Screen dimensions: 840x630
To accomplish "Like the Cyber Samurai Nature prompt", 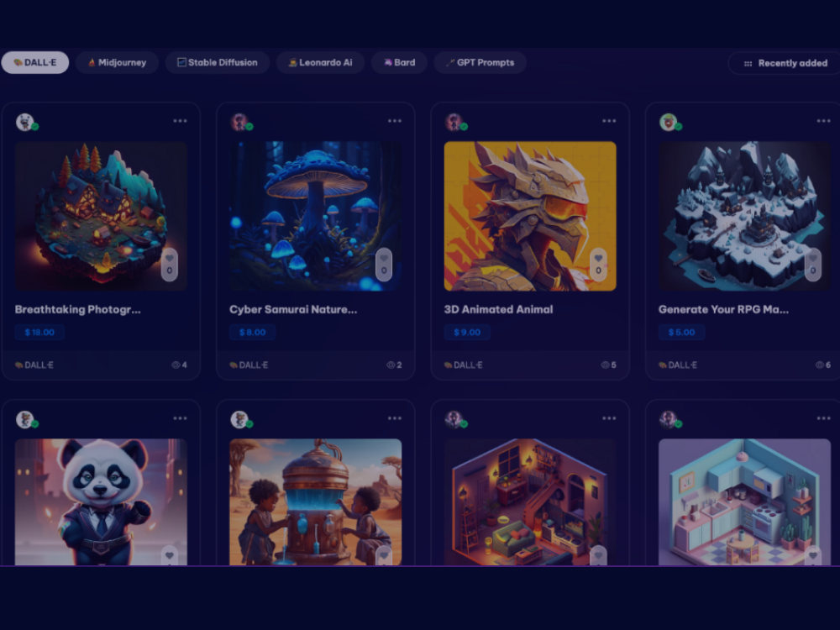I will click(384, 265).
